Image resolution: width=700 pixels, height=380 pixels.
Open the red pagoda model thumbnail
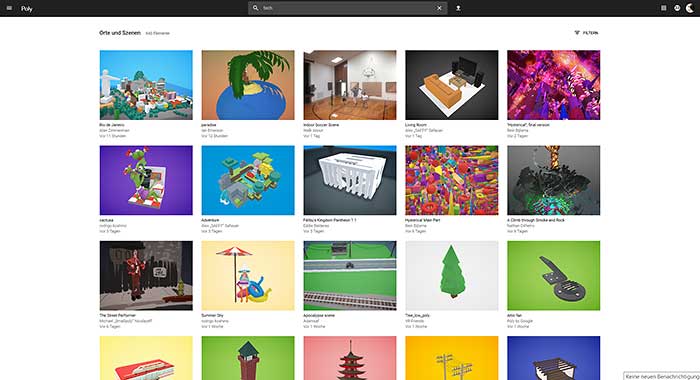(350, 358)
